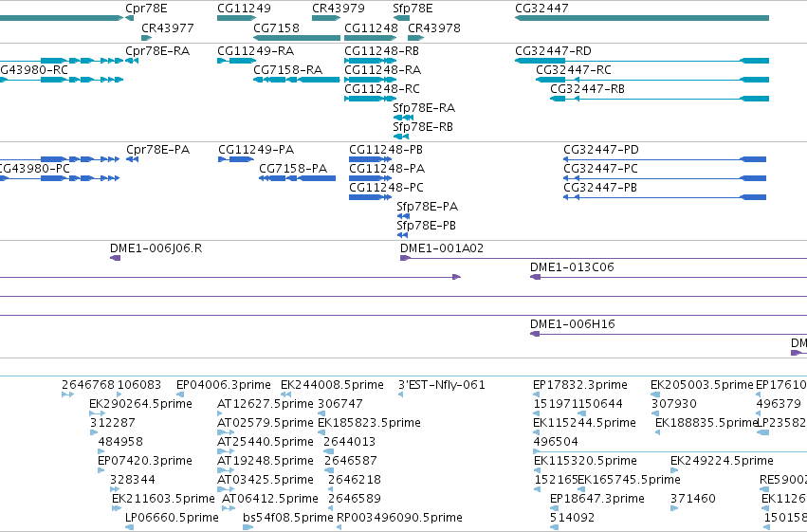Image resolution: width=807 pixels, height=532 pixels.
Task: Click the EK211603.5prime EST marker
Action: click(117, 508)
